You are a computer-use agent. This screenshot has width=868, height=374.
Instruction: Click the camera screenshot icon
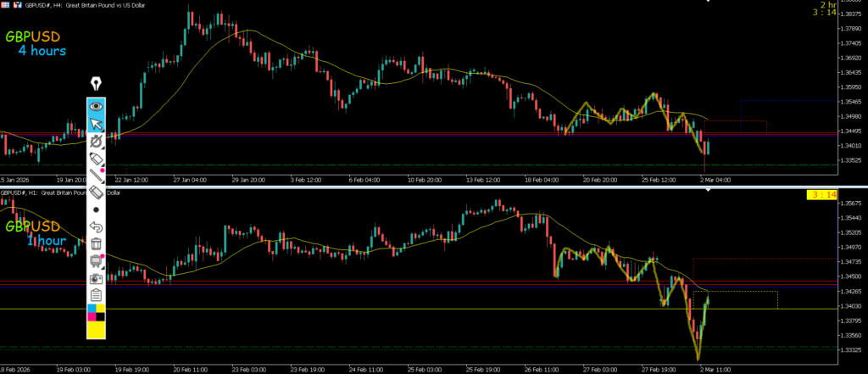[x=96, y=278]
